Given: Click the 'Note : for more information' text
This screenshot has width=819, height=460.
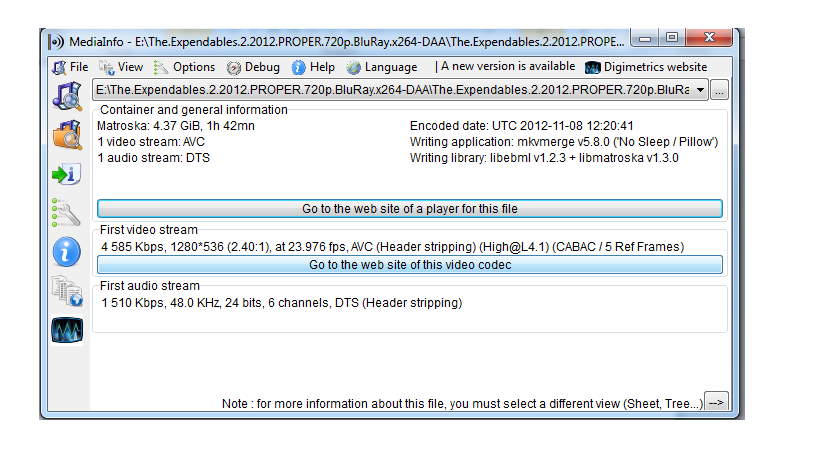Looking at the screenshot, I should tap(462, 404).
